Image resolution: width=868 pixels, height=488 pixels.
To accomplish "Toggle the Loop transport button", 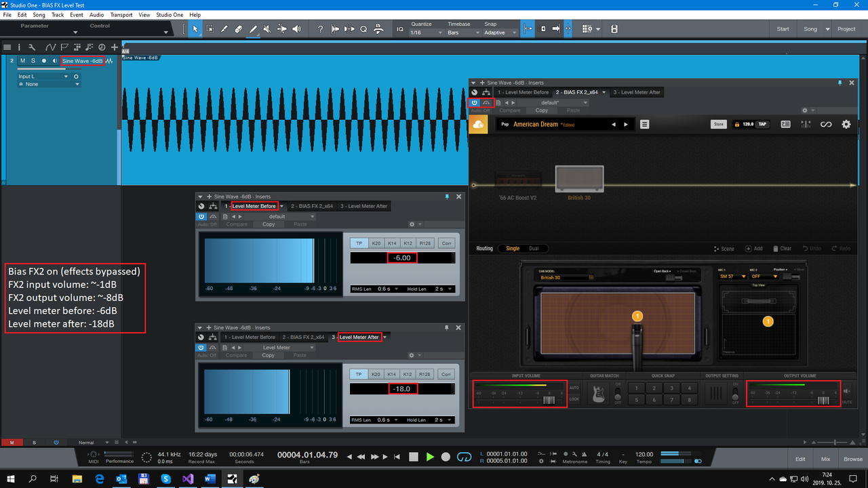I will tap(465, 457).
